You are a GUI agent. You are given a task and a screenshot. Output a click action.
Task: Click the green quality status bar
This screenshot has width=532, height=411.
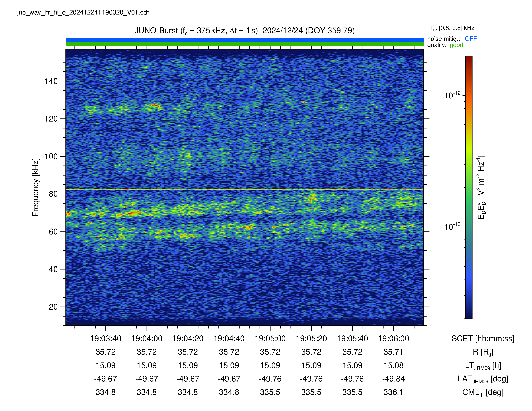245,44
